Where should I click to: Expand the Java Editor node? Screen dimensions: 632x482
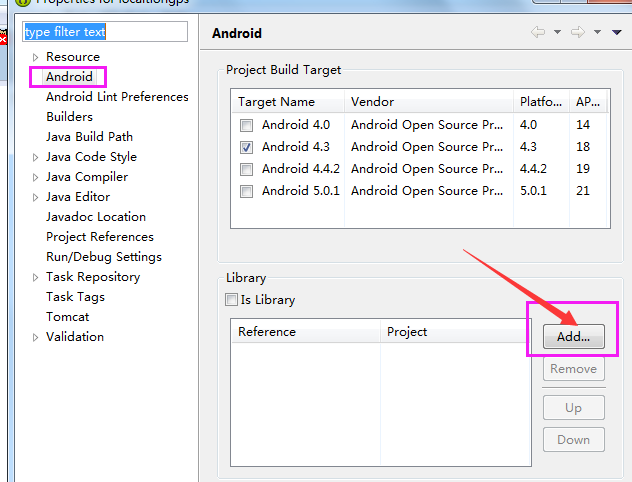coord(35,197)
